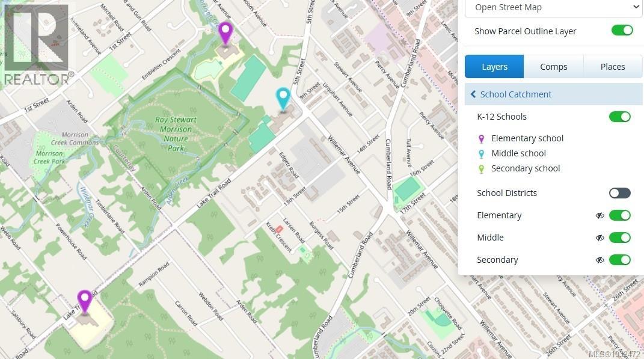Turn off the K-12 Schools switch

point(619,117)
